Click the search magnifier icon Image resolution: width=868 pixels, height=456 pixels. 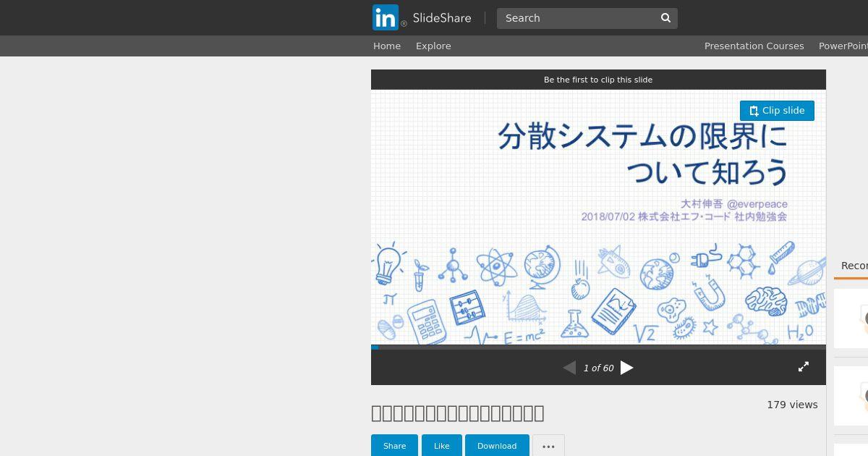665,18
